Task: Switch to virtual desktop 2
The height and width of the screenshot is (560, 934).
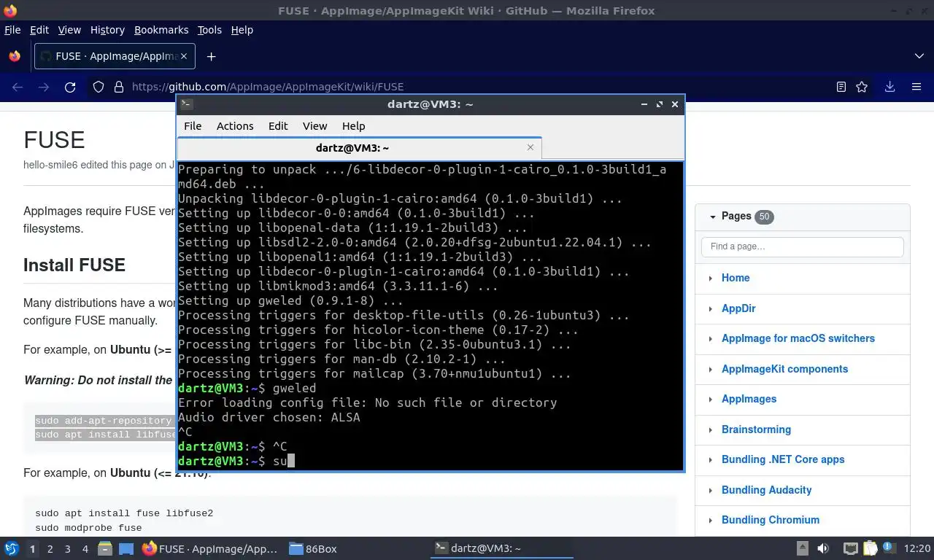Action: (x=50, y=548)
